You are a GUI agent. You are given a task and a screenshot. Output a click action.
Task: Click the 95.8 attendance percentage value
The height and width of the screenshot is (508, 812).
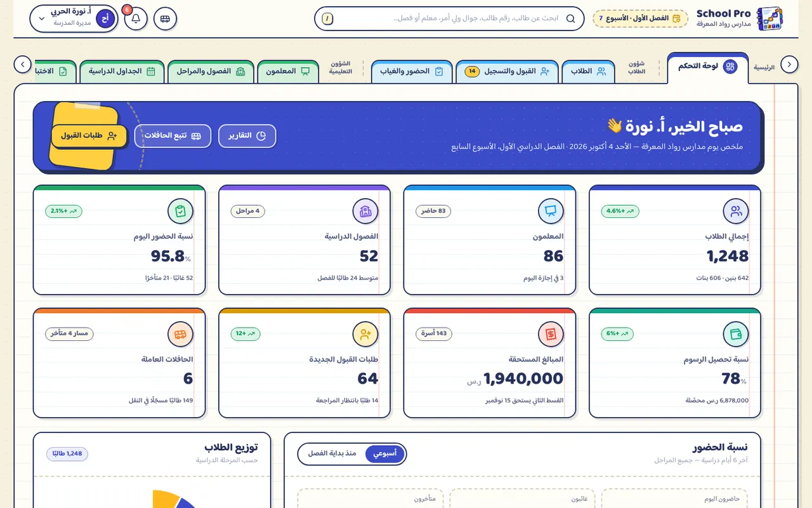pyautogui.click(x=167, y=256)
